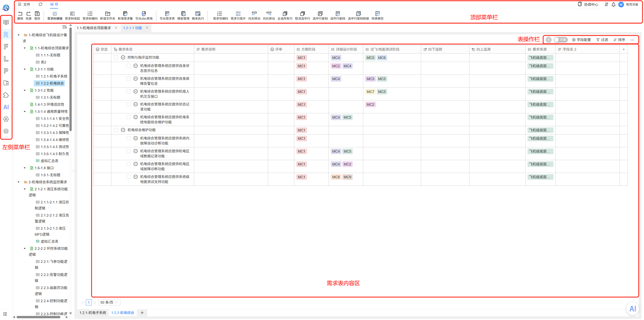Click the 保存 save icon

point(37,15)
